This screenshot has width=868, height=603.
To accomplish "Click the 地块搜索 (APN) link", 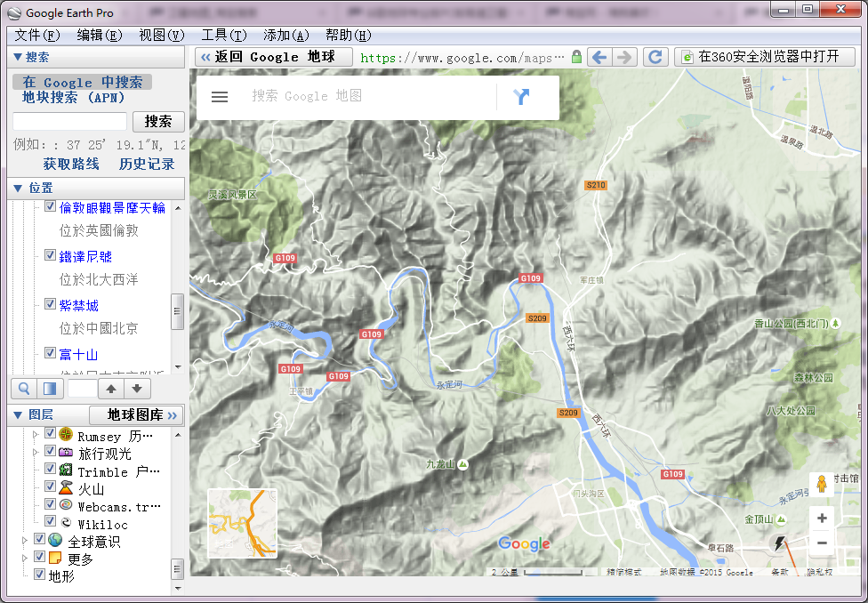I will [x=74, y=98].
